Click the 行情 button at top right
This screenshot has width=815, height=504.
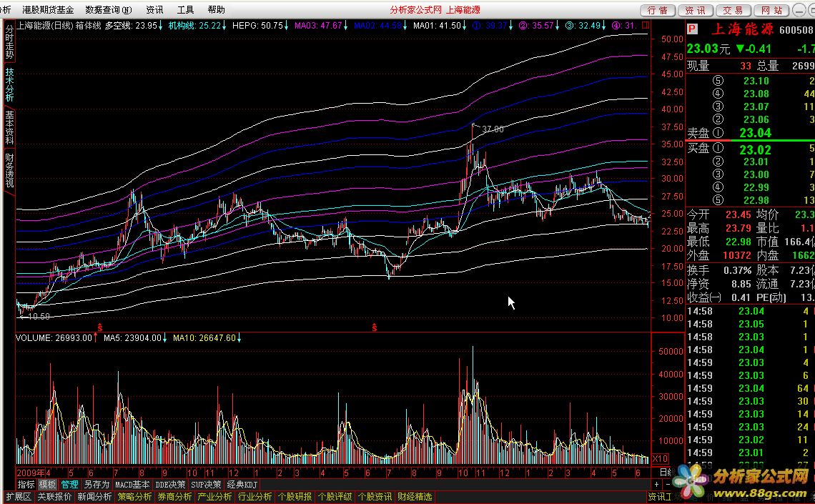pyautogui.click(x=658, y=11)
